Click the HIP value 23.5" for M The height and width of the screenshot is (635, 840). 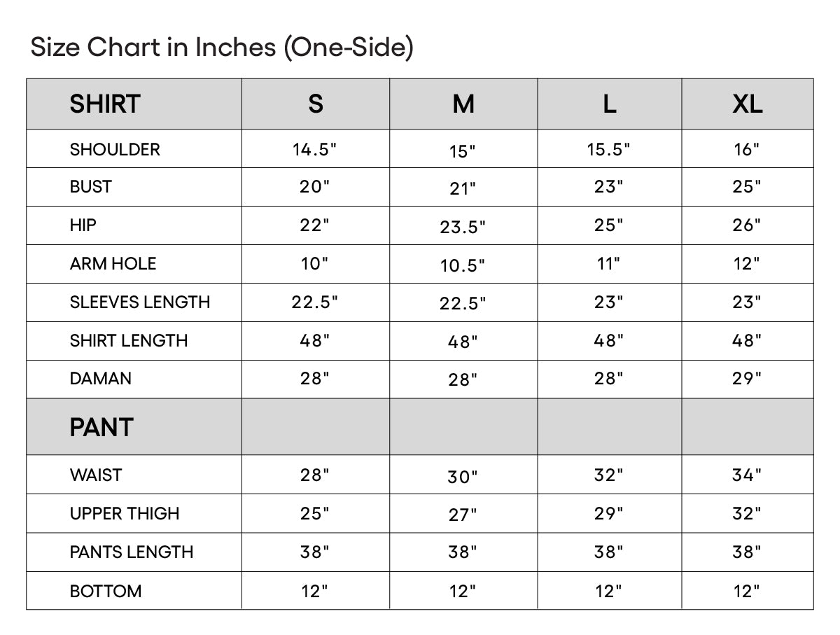pos(463,228)
